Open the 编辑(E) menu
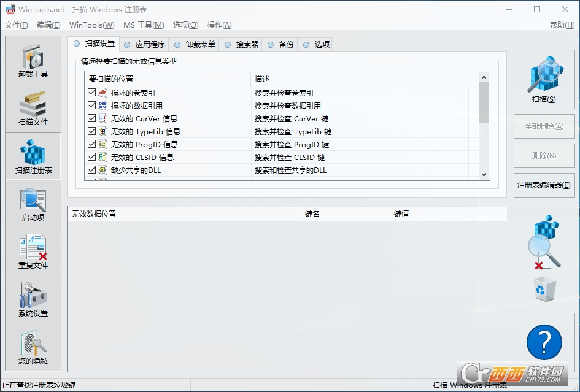Screen dimensions: 580x392 click(x=48, y=25)
